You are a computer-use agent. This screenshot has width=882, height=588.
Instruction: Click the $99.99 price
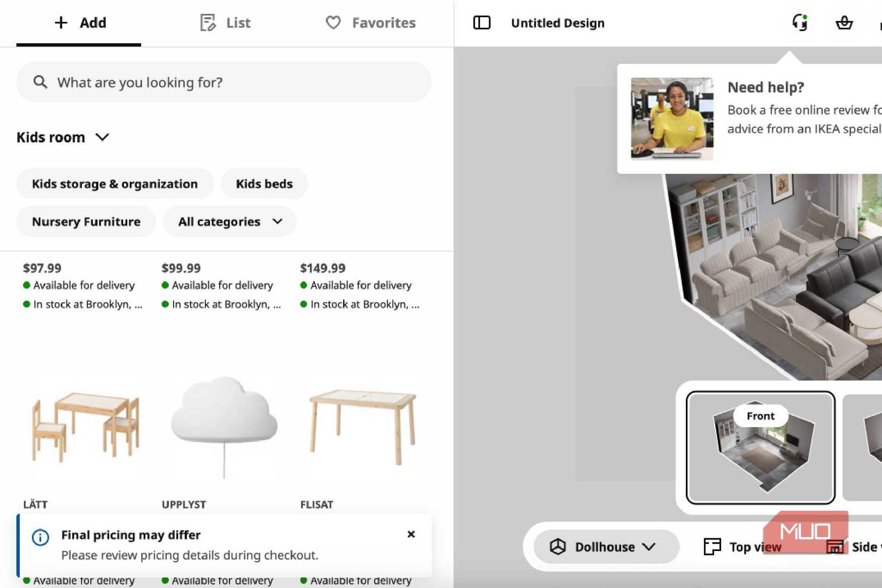click(x=181, y=268)
